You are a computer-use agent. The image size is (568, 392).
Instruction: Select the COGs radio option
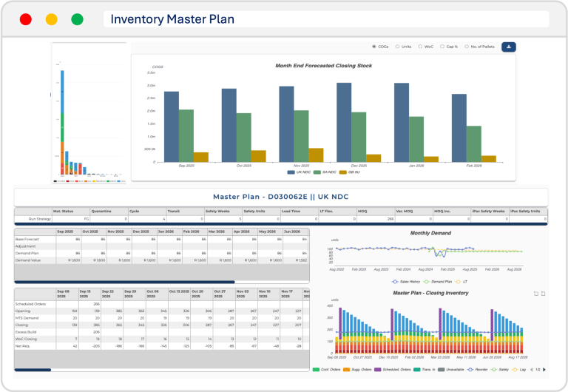click(x=374, y=47)
